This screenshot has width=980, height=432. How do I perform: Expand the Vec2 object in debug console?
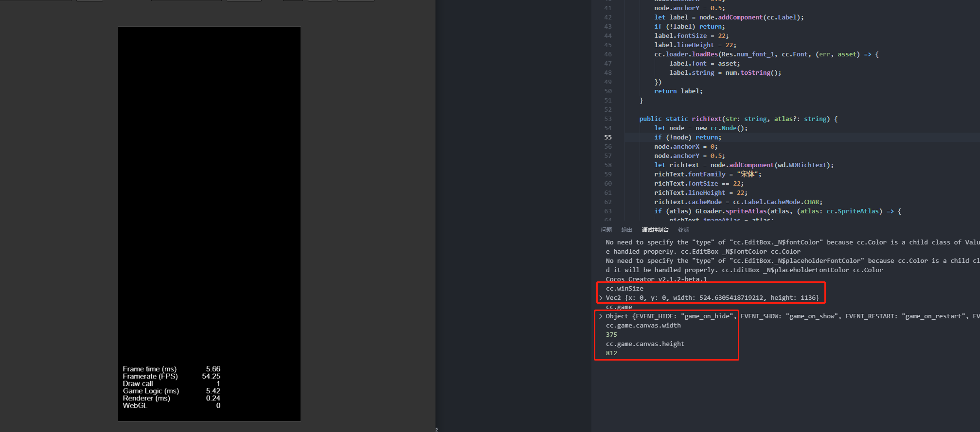[x=601, y=298]
